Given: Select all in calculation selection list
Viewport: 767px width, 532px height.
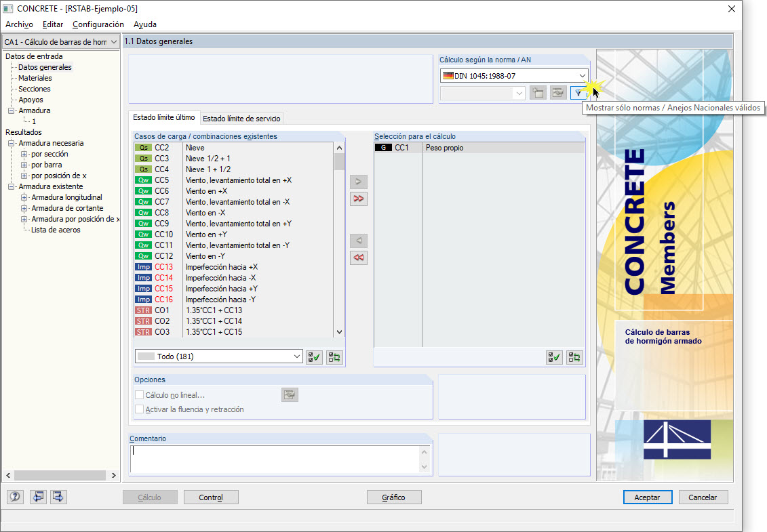Looking at the screenshot, I should (554, 357).
